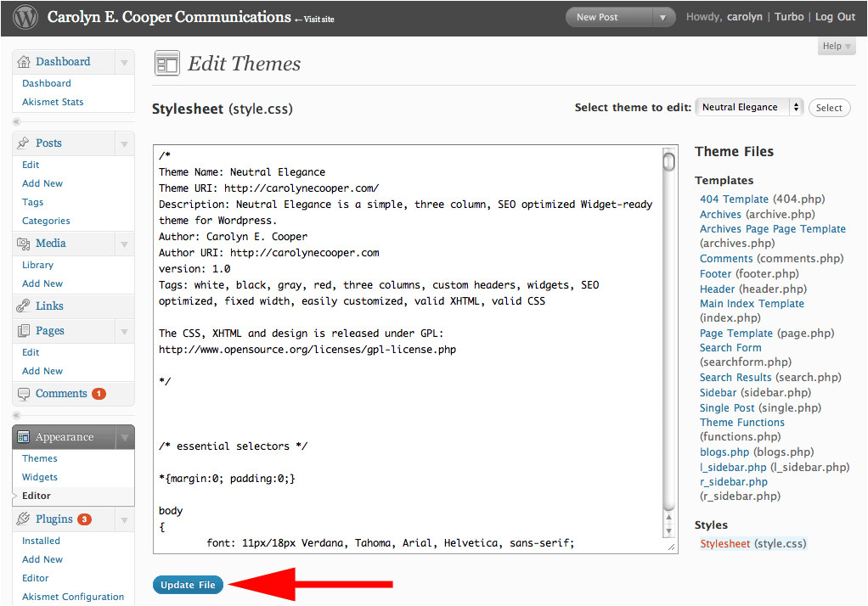Open Themes under Appearance
The height and width of the screenshot is (606, 868).
pyautogui.click(x=39, y=458)
